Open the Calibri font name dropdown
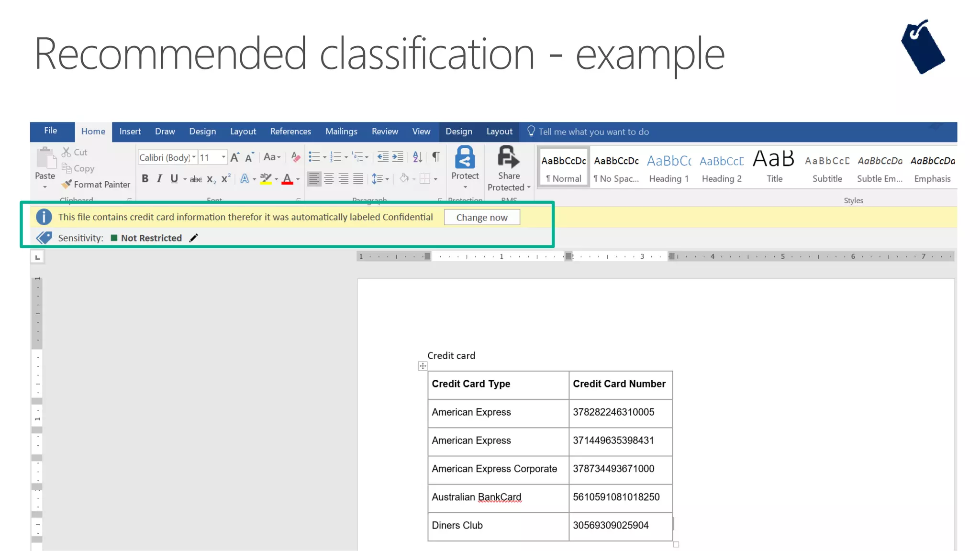 tap(194, 157)
